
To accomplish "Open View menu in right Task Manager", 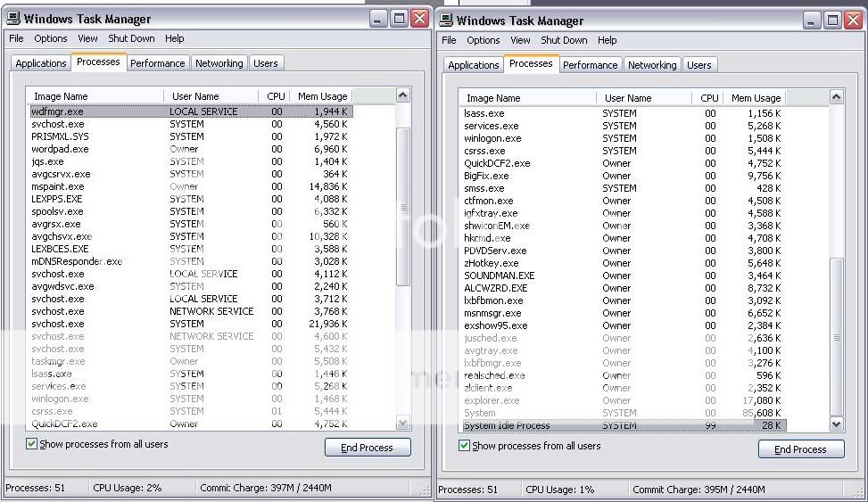I will tap(520, 40).
